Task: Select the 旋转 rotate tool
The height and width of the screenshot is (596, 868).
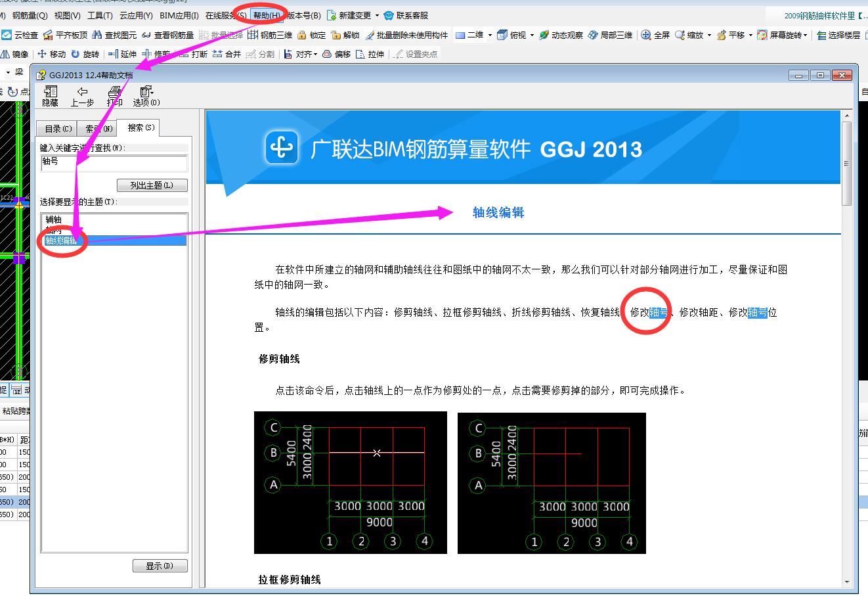Action: pyautogui.click(x=85, y=54)
